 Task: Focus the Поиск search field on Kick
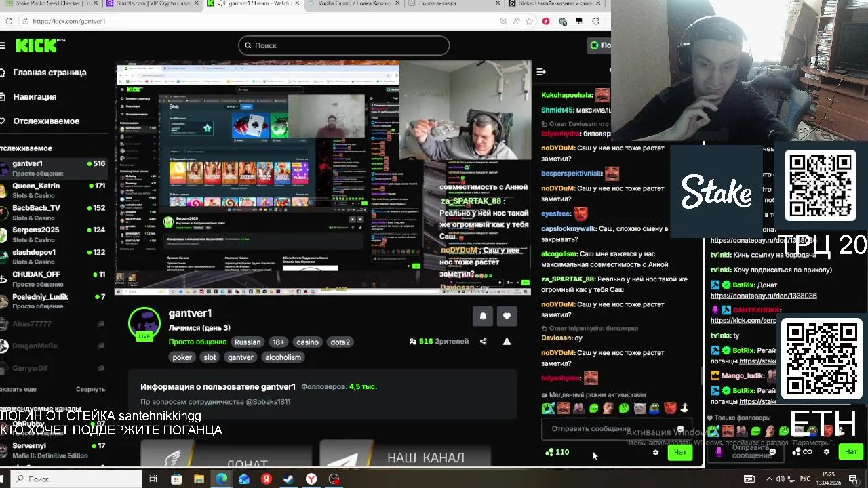344,45
